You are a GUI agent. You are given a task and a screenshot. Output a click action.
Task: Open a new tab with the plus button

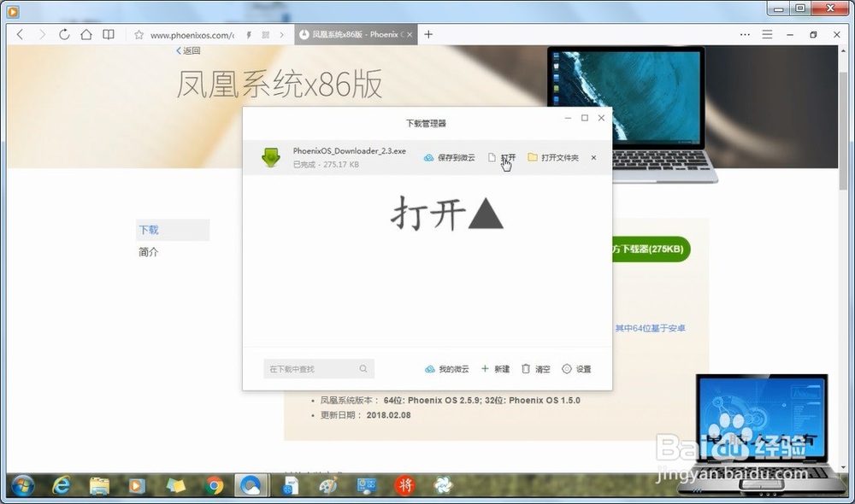(428, 34)
